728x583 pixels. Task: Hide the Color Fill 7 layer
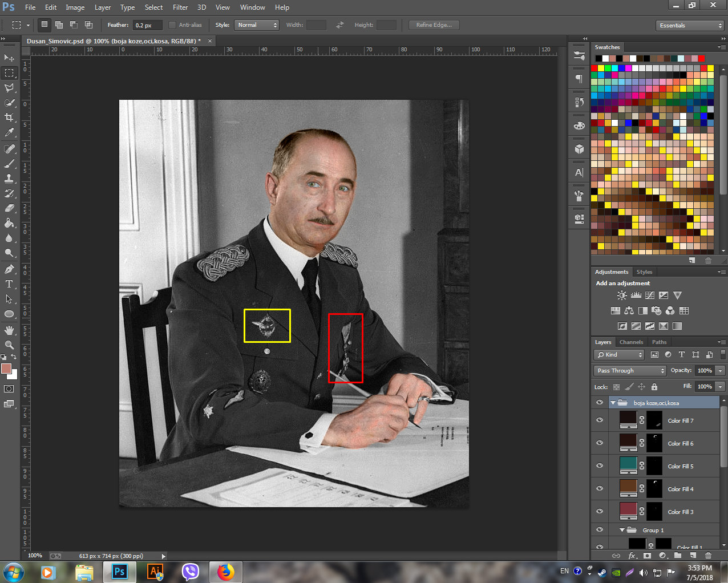pos(600,420)
